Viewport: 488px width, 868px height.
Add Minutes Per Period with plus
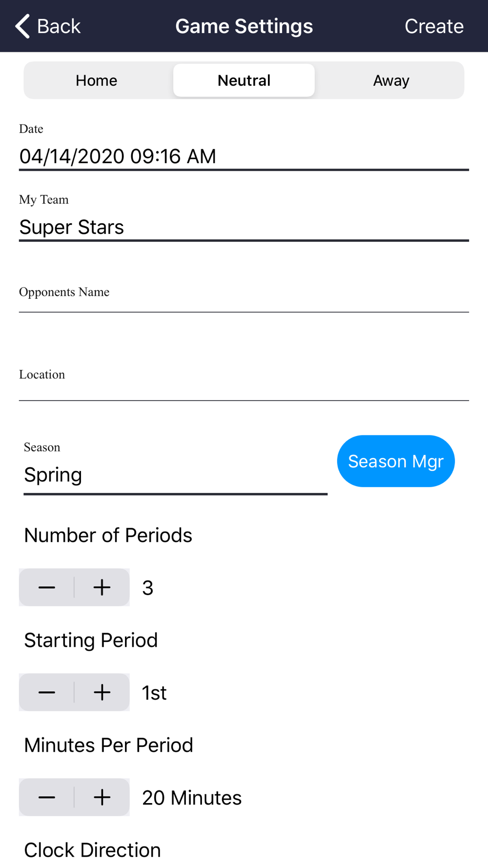[x=102, y=797]
